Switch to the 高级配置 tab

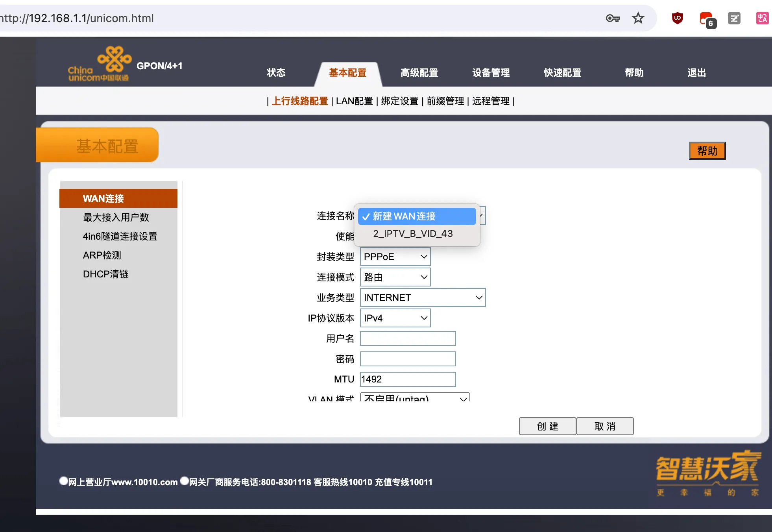(419, 73)
